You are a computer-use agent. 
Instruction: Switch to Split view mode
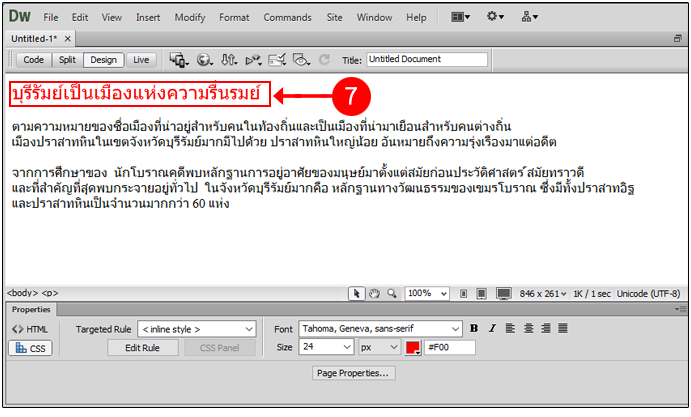tap(66, 60)
